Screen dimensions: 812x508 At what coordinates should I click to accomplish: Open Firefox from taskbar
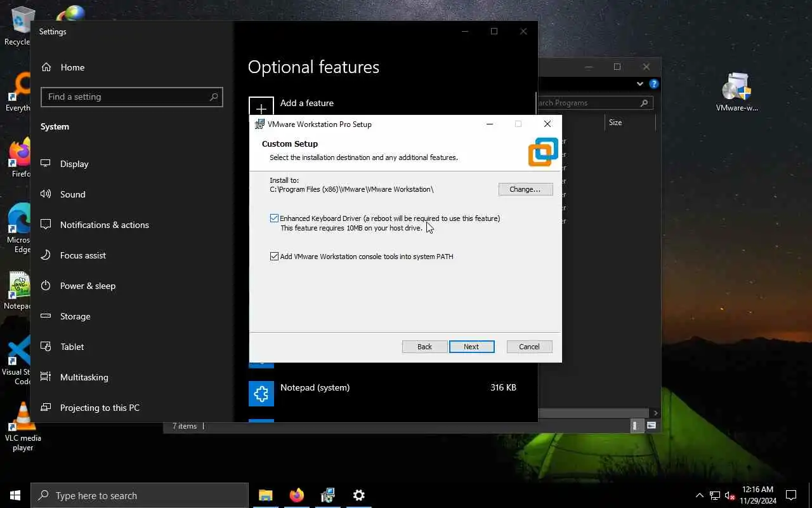coord(297,495)
